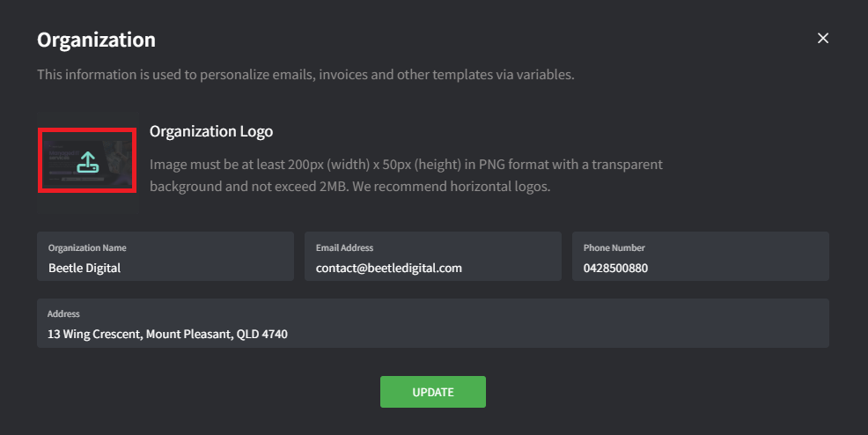Click the upload arrow icon on the logo
The height and width of the screenshot is (435, 868).
[87, 163]
